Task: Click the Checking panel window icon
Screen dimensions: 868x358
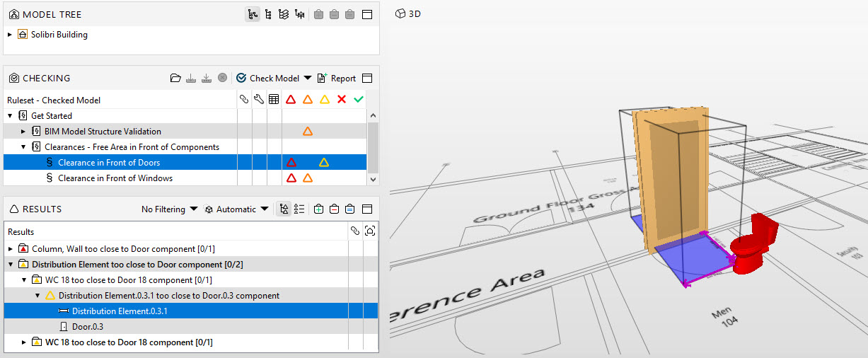Action: click(x=367, y=79)
